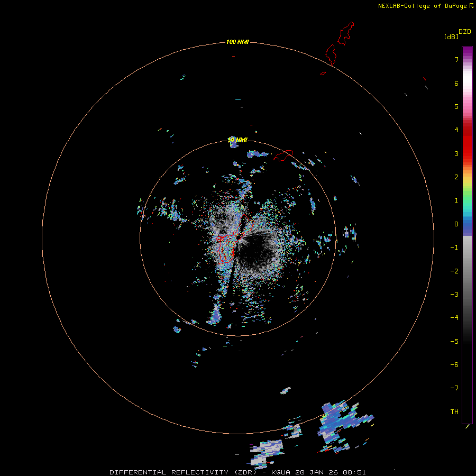The height and width of the screenshot is (476, 476).
Task: Click the -6 value on the color scale
Action: click(x=454, y=365)
